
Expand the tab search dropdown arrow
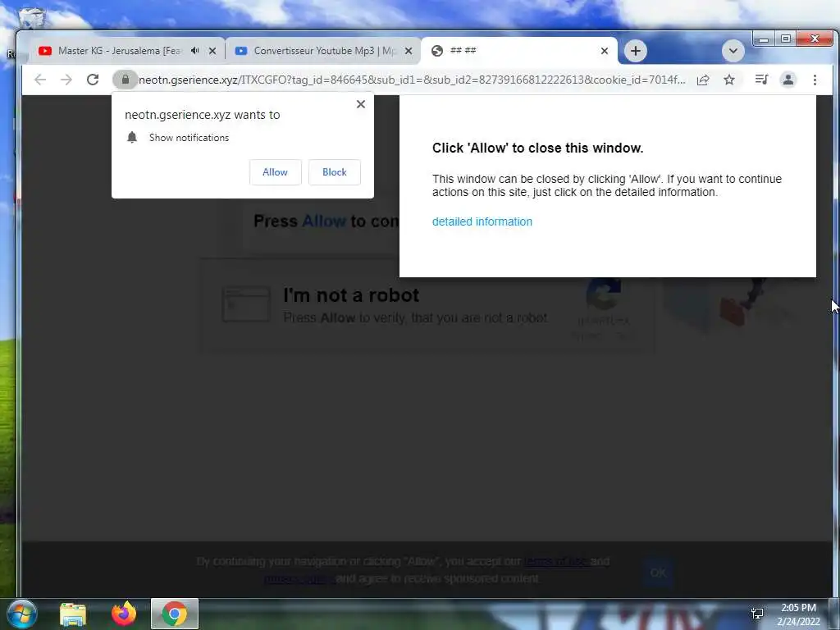tap(733, 51)
